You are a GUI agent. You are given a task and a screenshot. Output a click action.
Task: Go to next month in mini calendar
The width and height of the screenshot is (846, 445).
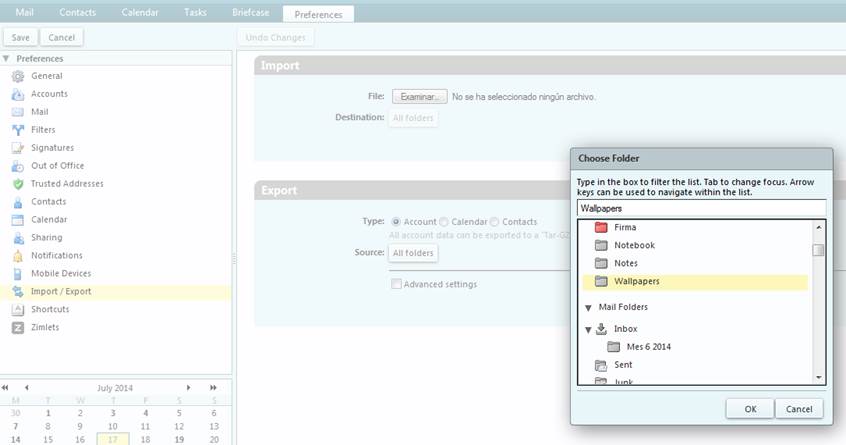(x=188, y=387)
